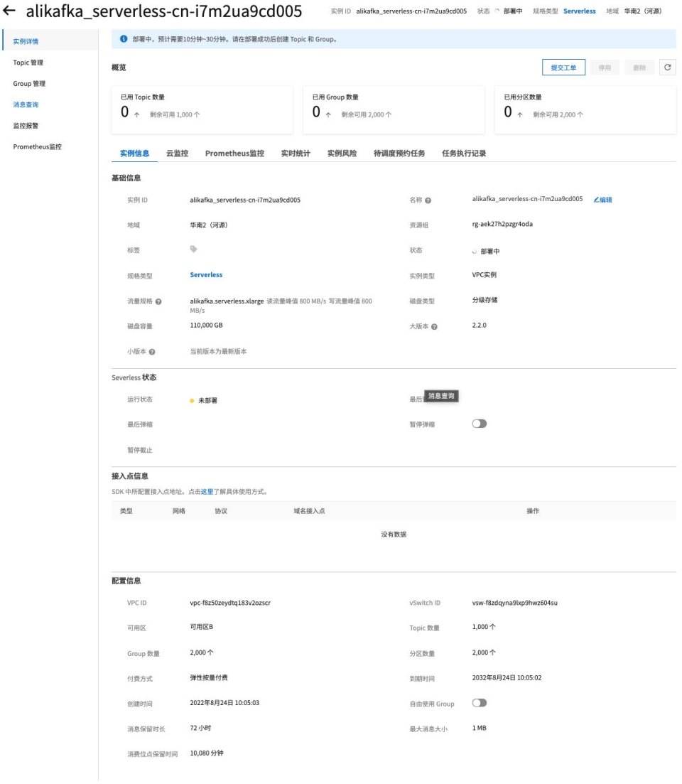Click the tag icon in the 标签 row
Screen dimensions: 682x784
pyautogui.click(x=193, y=249)
